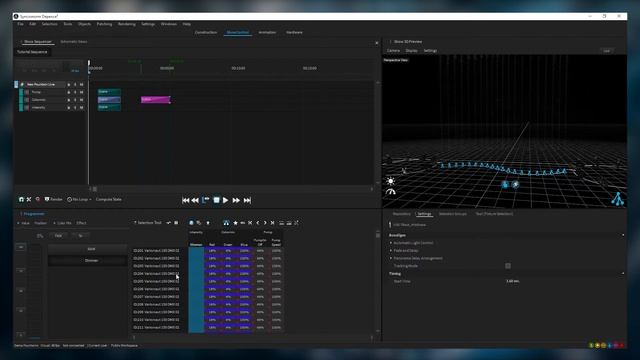The image size is (640, 360).
Task: Open the Patching menu
Action: tap(104, 24)
